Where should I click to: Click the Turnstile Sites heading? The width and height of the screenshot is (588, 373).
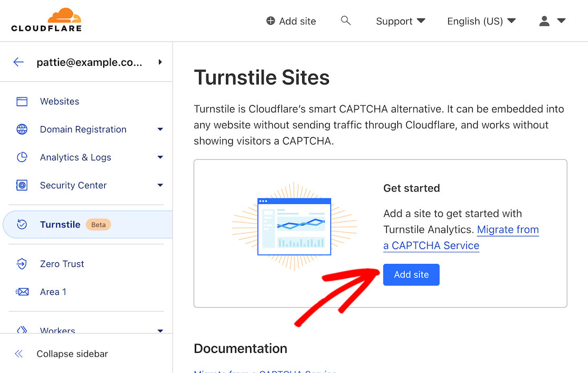261,78
